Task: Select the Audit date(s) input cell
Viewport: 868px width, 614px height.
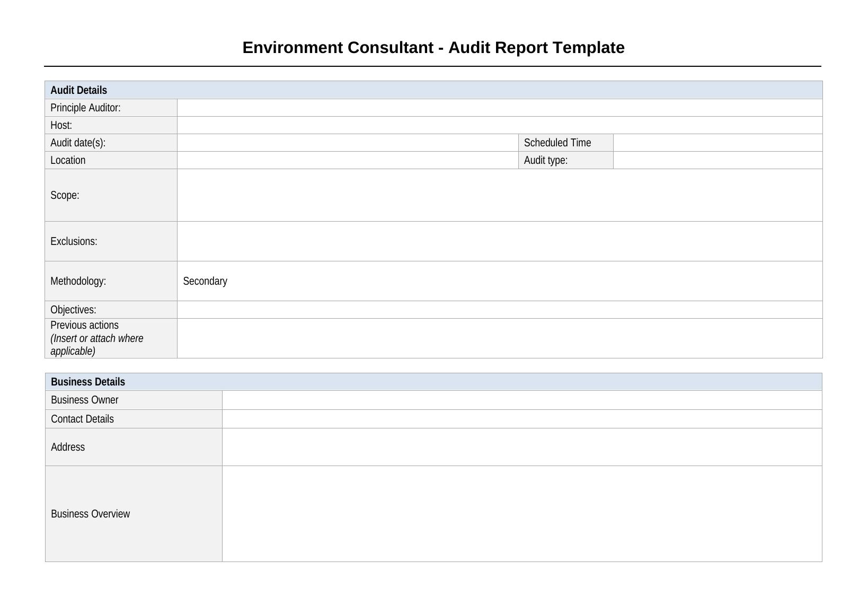Action: point(347,143)
